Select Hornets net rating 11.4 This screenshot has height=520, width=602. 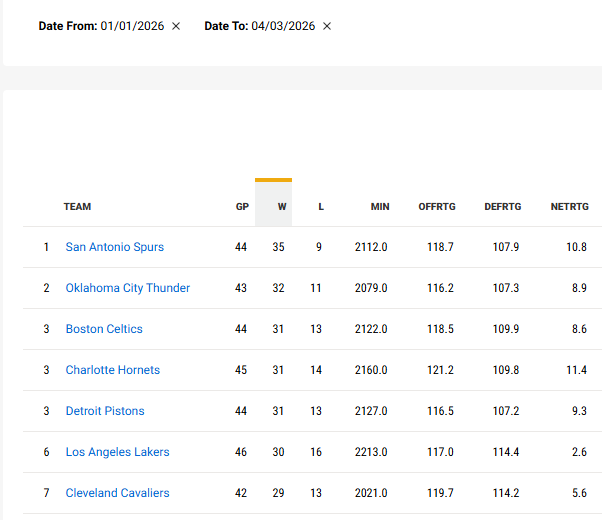tap(577, 370)
